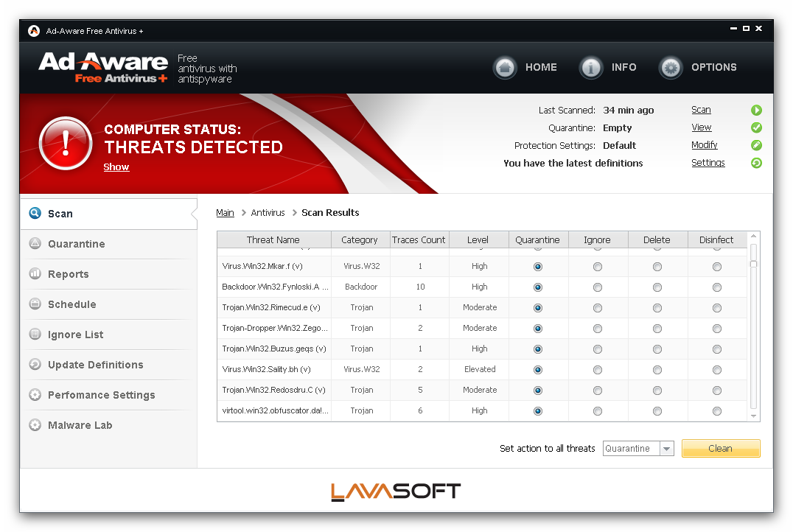The image size is (793, 532).
Task: Open Options via the gear icon
Action: 671,68
